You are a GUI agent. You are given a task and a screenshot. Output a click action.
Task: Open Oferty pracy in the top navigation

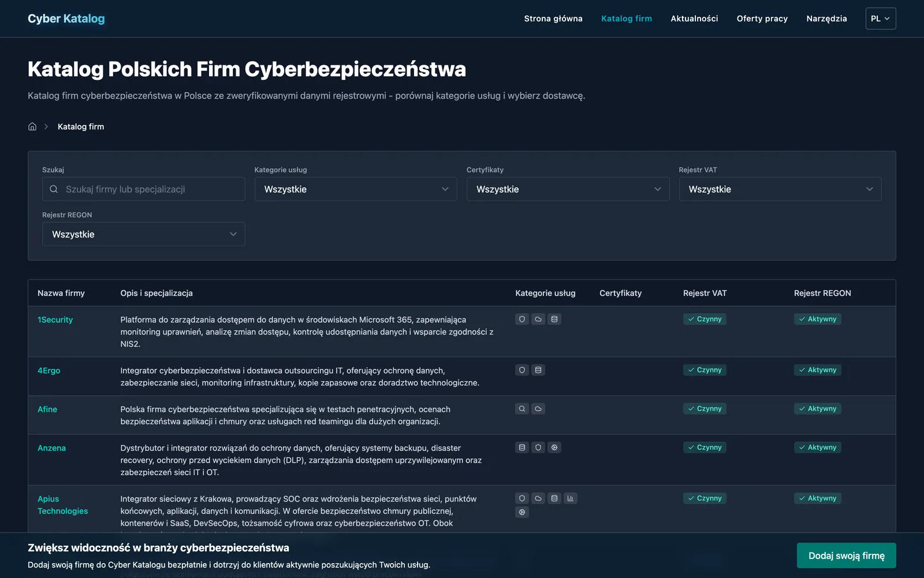[x=762, y=18]
